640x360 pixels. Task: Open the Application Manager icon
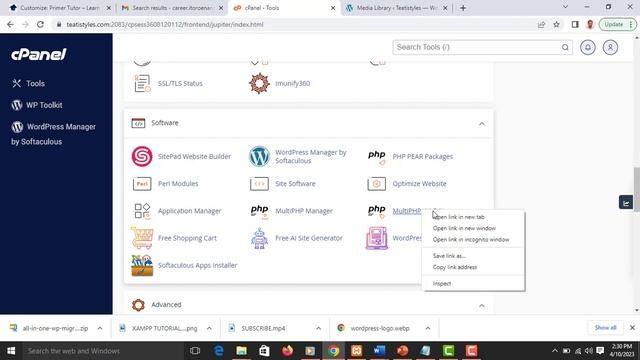142,211
